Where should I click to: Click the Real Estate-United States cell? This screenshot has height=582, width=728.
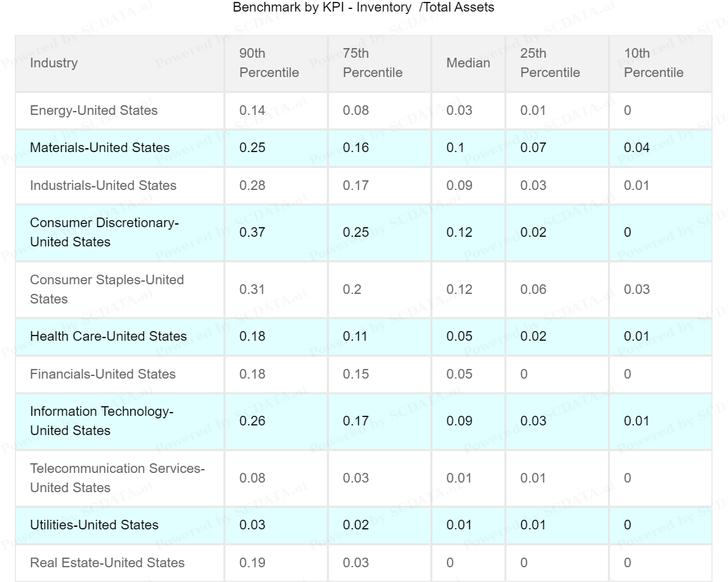coord(107,563)
